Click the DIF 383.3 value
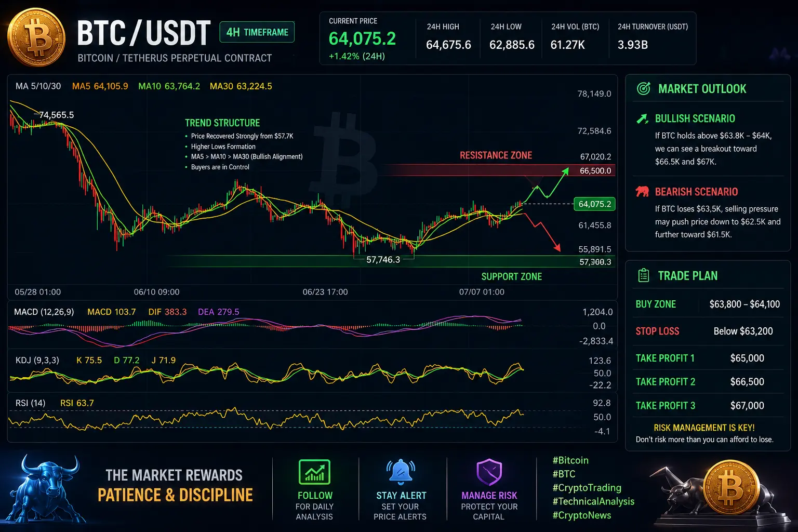The image size is (798, 532). click(167, 312)
